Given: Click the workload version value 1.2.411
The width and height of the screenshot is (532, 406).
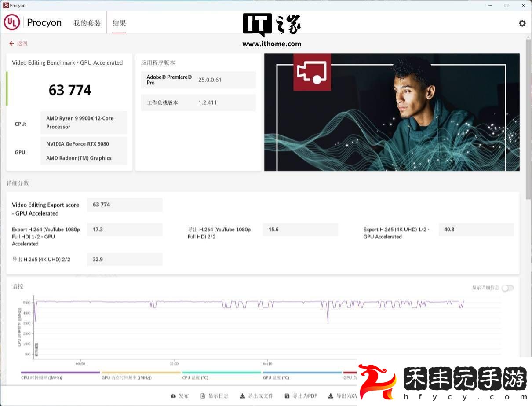Looking at the screenshot, I should tap(208, 102).
